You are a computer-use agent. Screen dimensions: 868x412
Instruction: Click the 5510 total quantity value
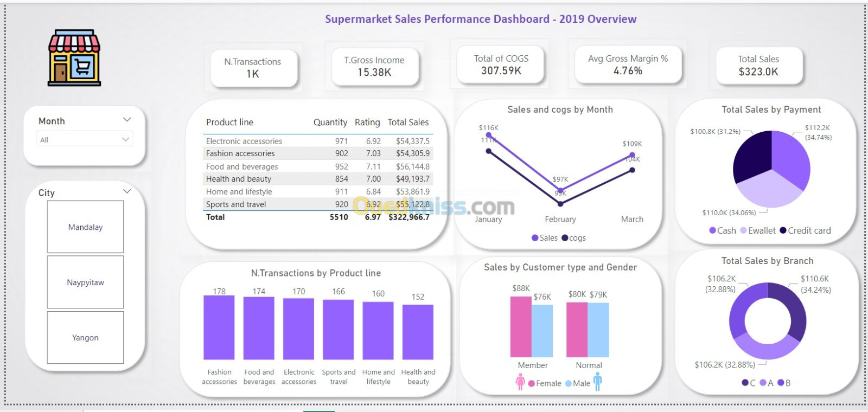coord(339,217)
